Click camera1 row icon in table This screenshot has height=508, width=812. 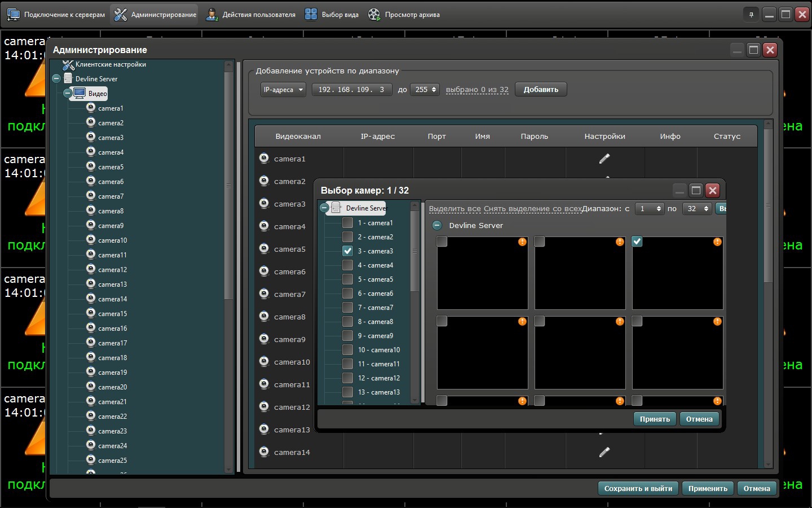pyautogui.click(x=264, y=158)
